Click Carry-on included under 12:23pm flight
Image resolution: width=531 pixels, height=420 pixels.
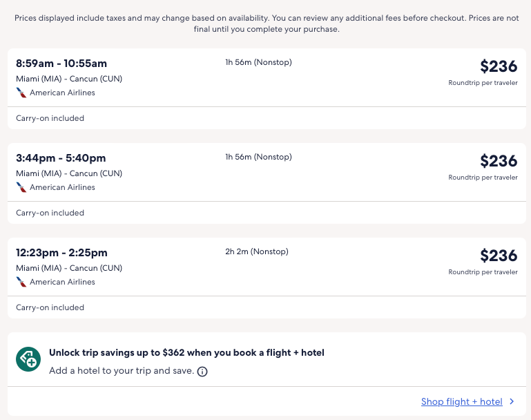click(50, 307)
